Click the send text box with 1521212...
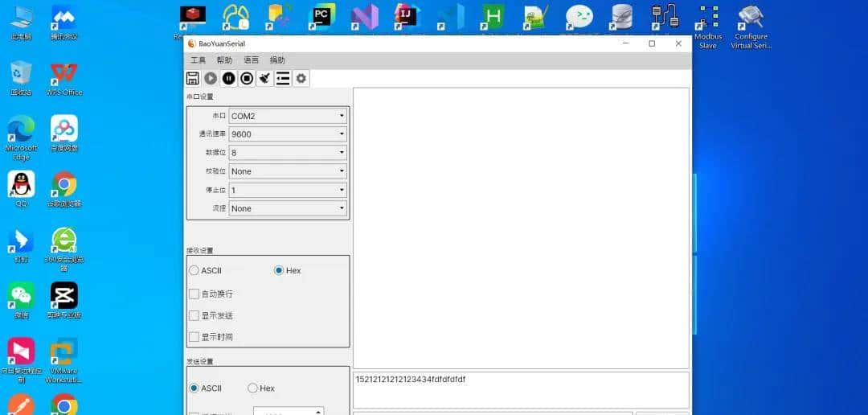Image resolution: width=868 pixels, height=415 pixels. click(521, 390)
